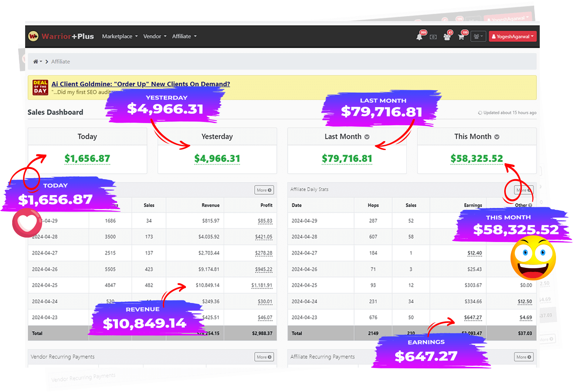Expand the Affiliate dropdown in navbar

click(x=184, y=36)
